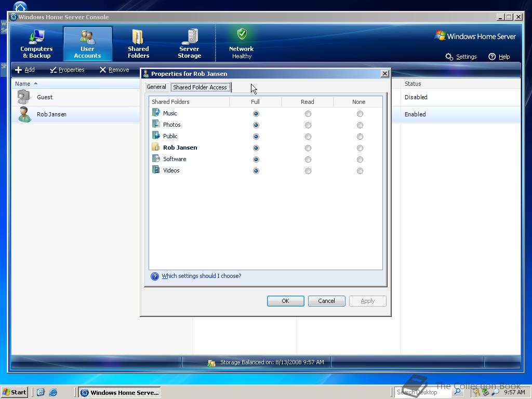532x399 pixels.
Task: Select the Guest user icon
Action: coord(24,97)
